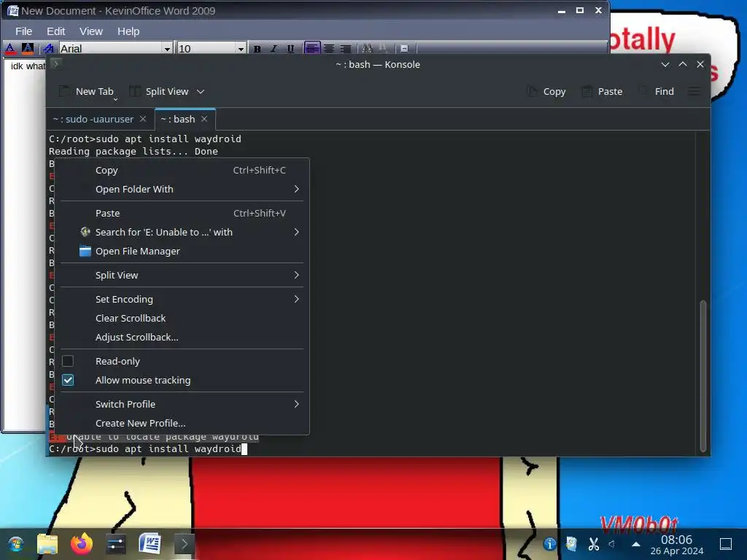Toggle italic formatting in Word toolbar
Viewport: 747px width, 560px height.
coord(274,49)
